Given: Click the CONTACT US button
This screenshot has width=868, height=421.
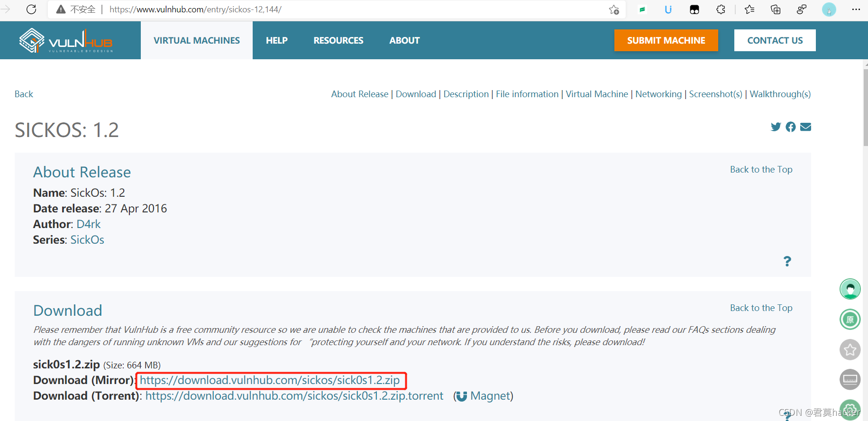Looking at the screenshot, I should pyautogui.click(x=775, y=40).
